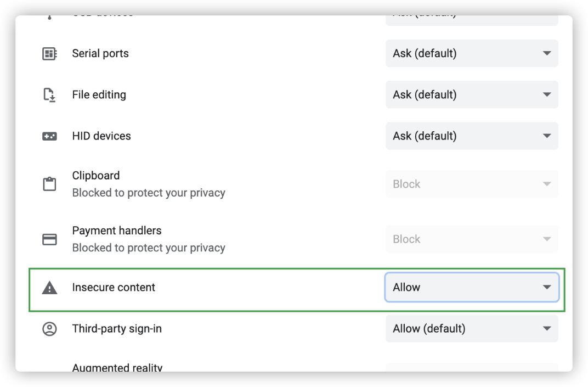Click the disabled Clipboard Block dropdown

(472, 184)
